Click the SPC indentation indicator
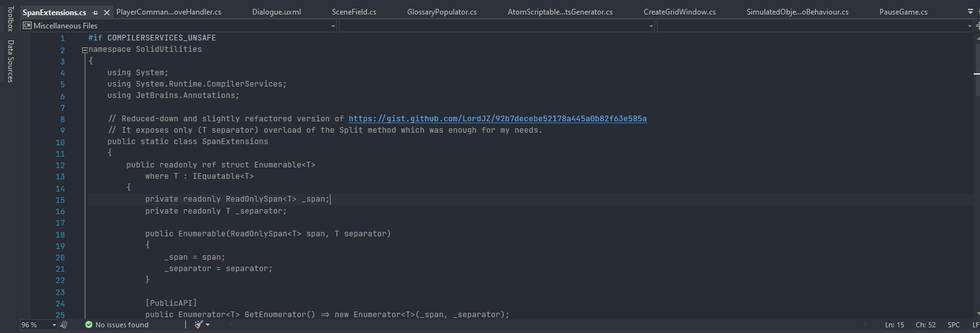 click(953, 325)
